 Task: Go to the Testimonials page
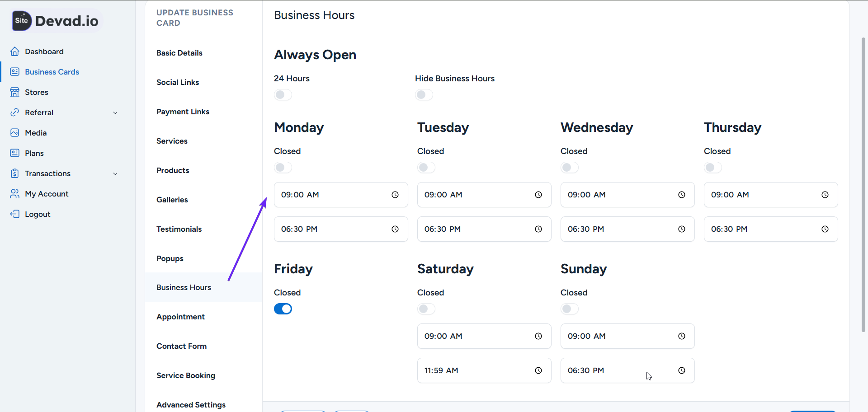click(x=179, y=229)
